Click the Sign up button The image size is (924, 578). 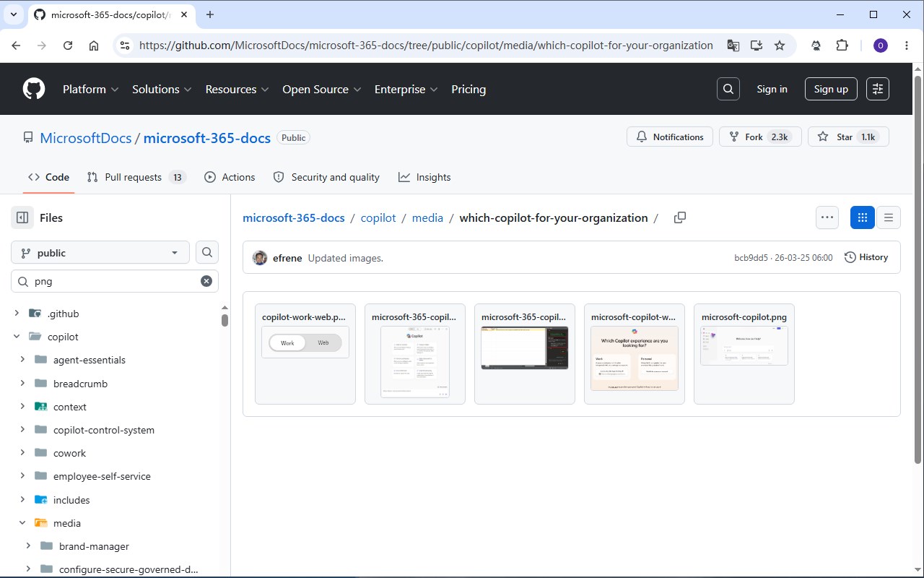pos(831,89)
